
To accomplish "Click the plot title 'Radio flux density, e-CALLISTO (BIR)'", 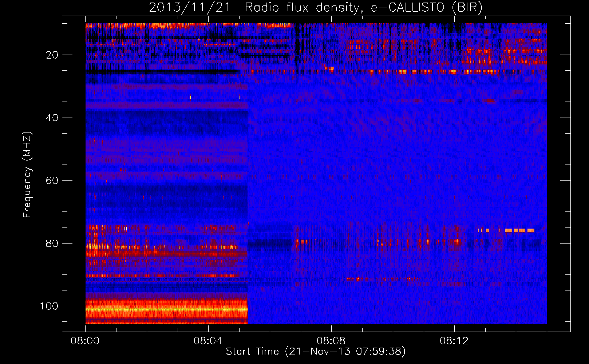I will click(x=363, y=7).
